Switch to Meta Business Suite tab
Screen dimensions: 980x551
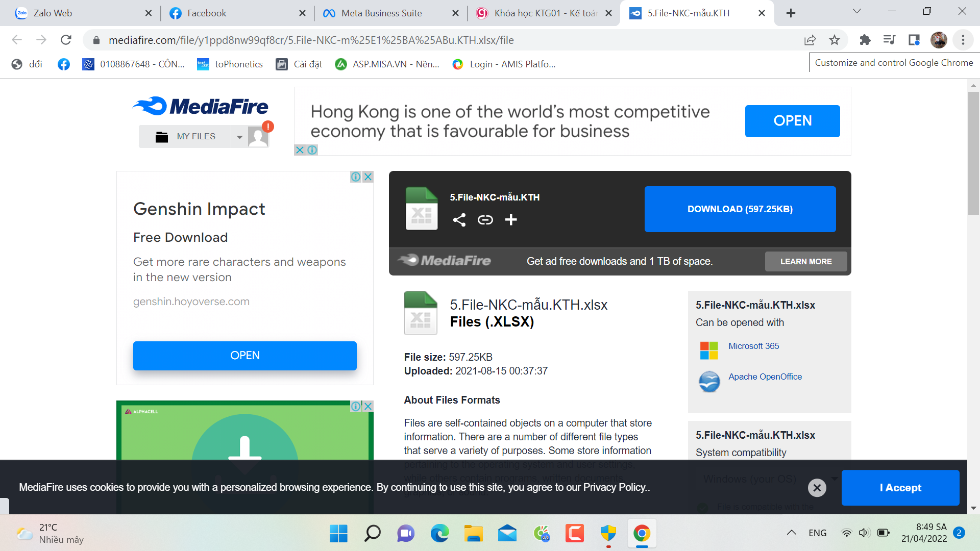pos(381,13)
